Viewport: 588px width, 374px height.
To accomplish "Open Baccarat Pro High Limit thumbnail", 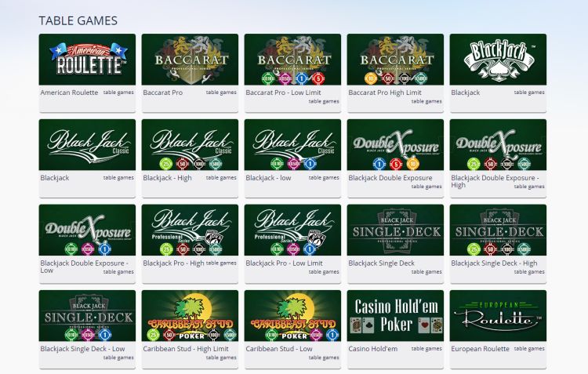I will pos(395,60).
